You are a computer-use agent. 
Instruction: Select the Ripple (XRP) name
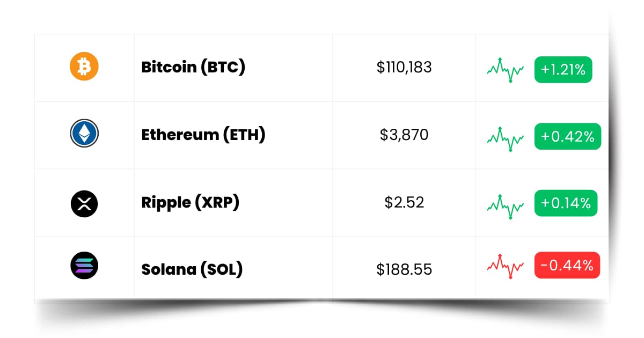tap(190, 203)
